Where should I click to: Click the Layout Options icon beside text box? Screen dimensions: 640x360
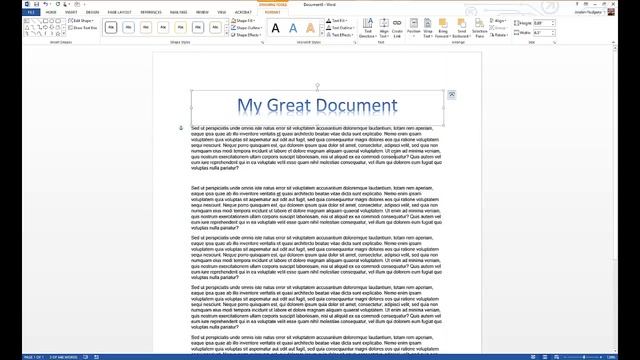click(451, 95)
